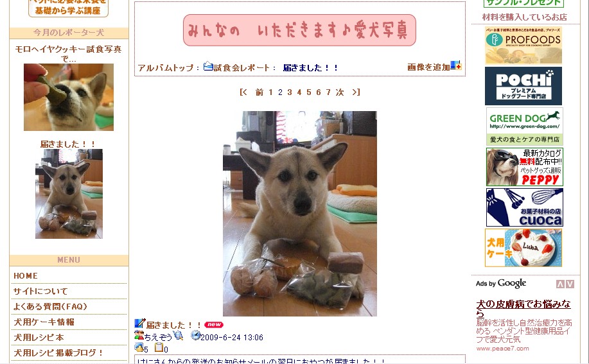Image resolution: width=589 pixels, height=364 pixels.
Task: Click the clock icon beside the post date
Action: click(x=195, y=336)
